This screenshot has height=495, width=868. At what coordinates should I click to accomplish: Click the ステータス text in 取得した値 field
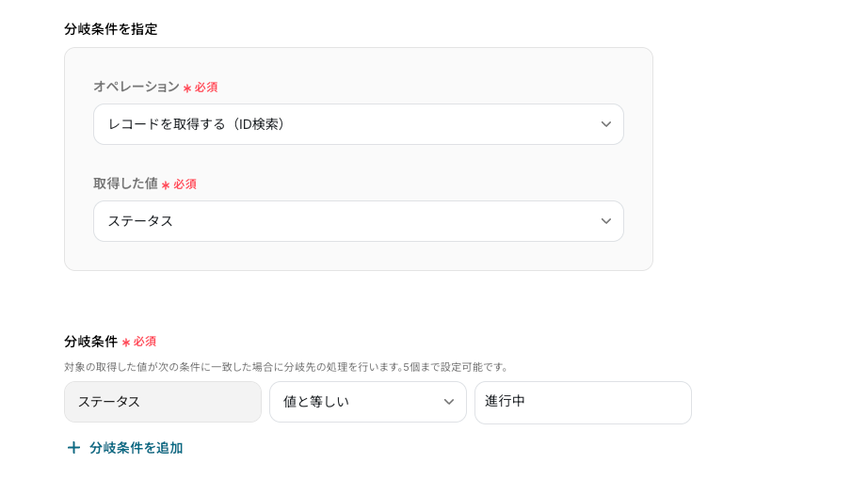point(140,221)
